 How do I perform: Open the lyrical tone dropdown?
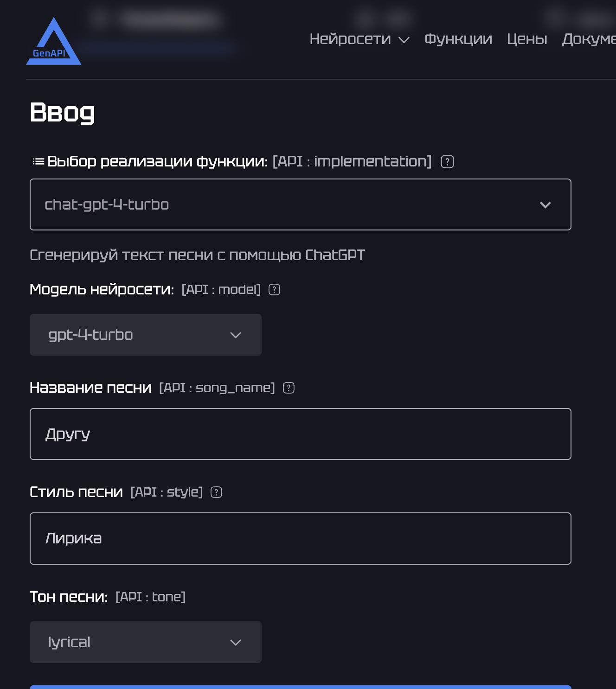tap(146, 642)
